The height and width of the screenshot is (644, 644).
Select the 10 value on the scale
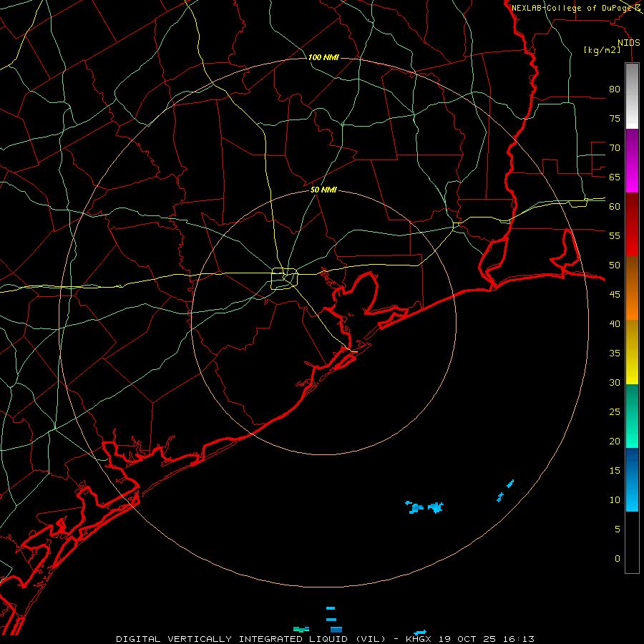tap(615, 500)
